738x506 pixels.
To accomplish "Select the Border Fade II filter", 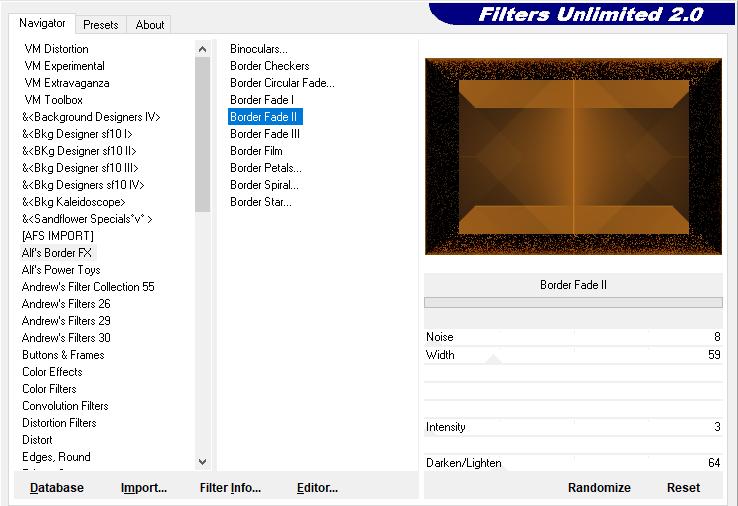I will click(x=264, y=117).
